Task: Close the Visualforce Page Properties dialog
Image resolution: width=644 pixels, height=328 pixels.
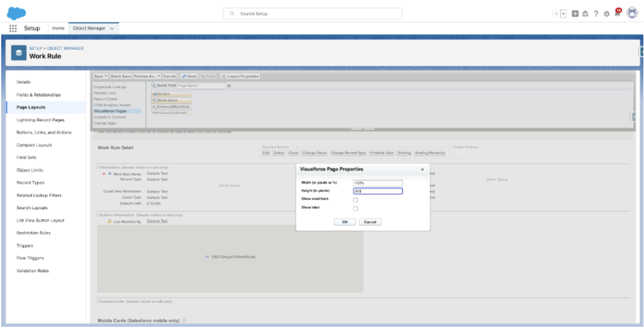Action: point(422,169)
